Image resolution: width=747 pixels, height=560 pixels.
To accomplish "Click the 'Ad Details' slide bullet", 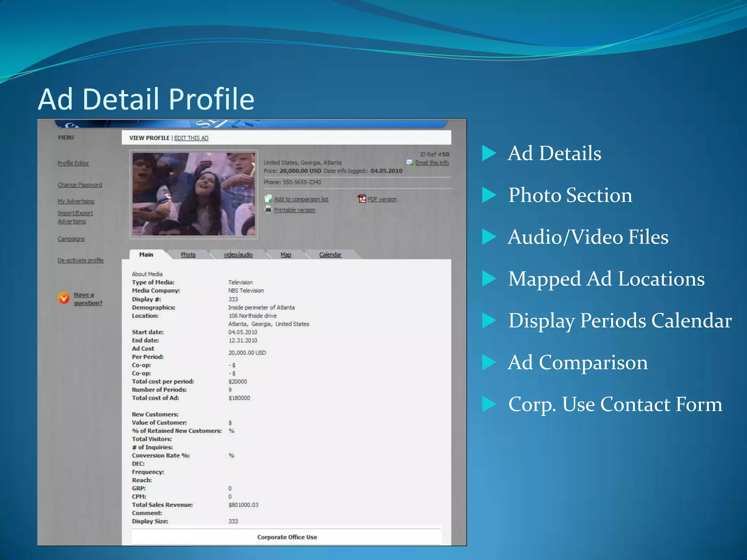I will [x=554, y=153].
